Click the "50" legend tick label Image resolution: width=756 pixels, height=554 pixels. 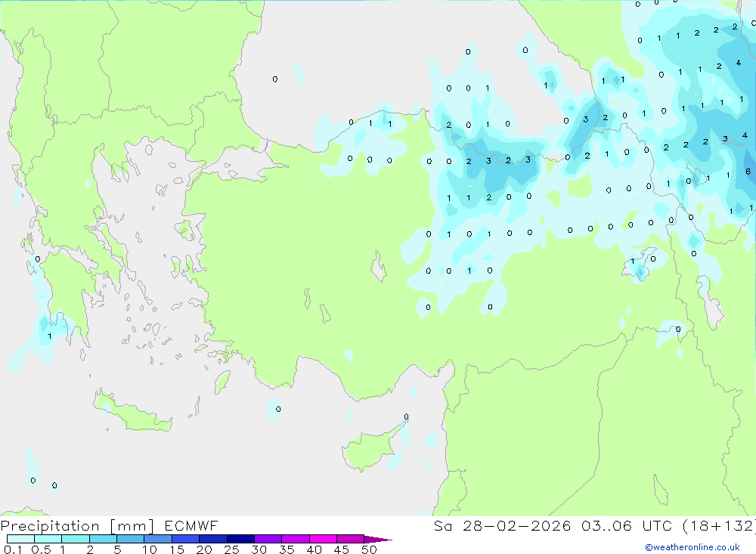pyautogui.click(x=369, y=549)
